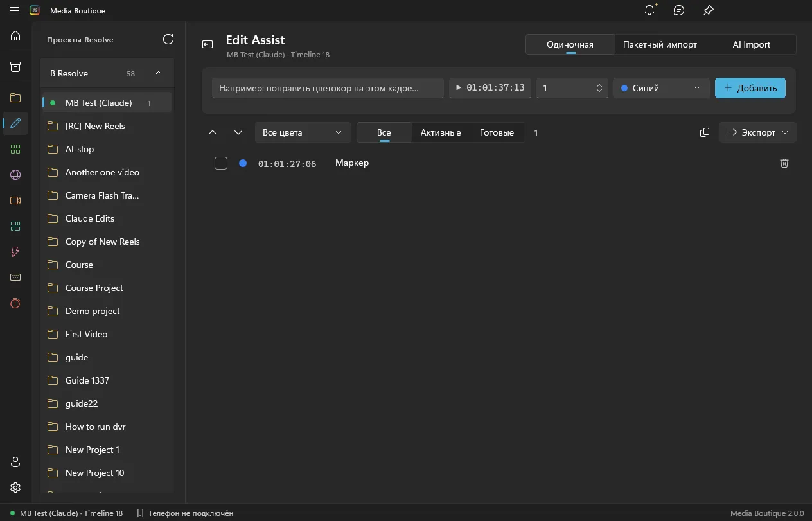Open the green four-squares grid sidebar icon
This screenshot has width=812, height=521.
pyautogui.click(x=15, y=149)
